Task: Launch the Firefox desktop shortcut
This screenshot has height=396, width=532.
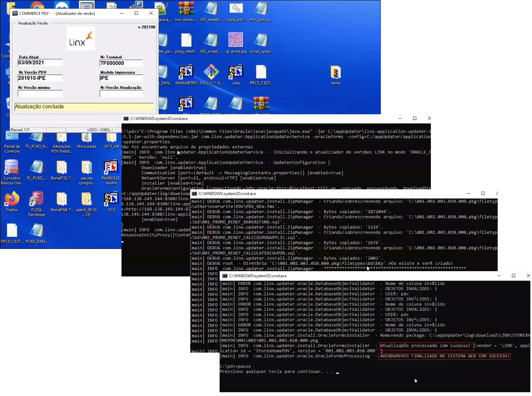Action: click(x=12, y=202)
